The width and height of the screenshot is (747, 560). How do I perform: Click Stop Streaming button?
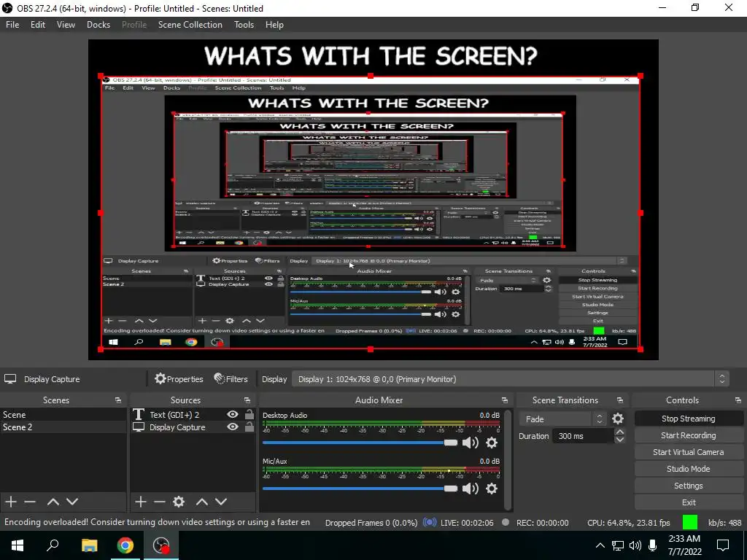(x=689, y=419)
